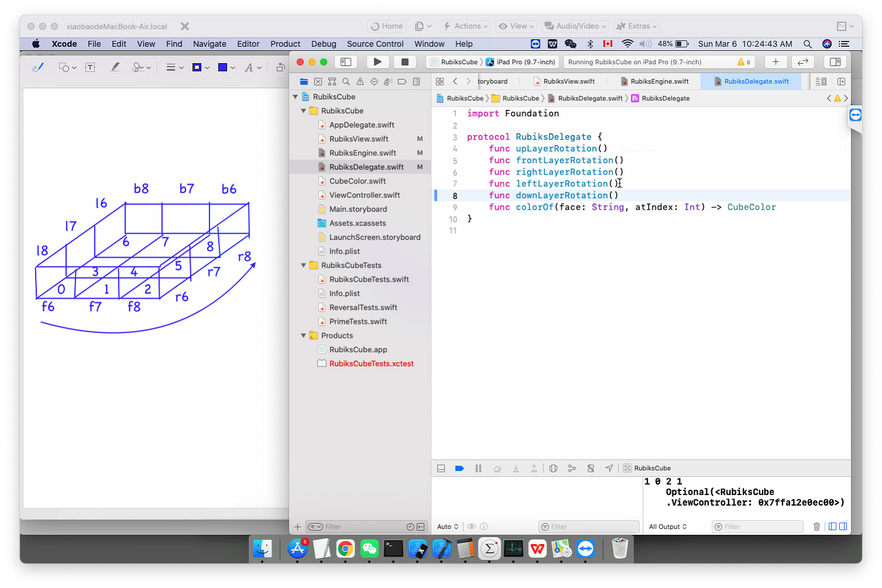The width and height of the screenshot is (882, 588).
Task: Open the Issue navigator warning icon
Action: [360, 82]
